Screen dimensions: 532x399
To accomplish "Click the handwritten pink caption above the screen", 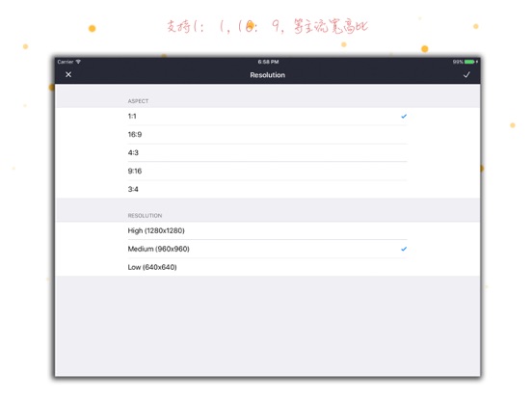I will tap(267, 26).
